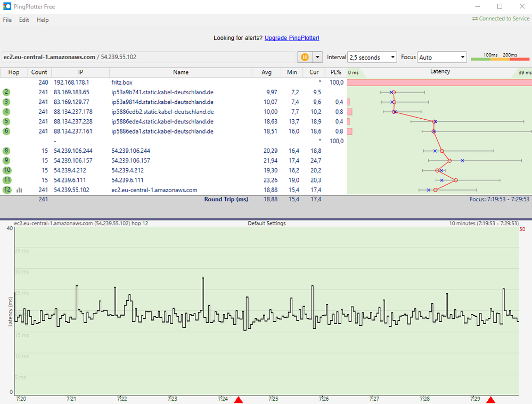Open the dropdown arrow beside the pause button
The width and height of the screenshot is (532, 404).
coord(318,57)
